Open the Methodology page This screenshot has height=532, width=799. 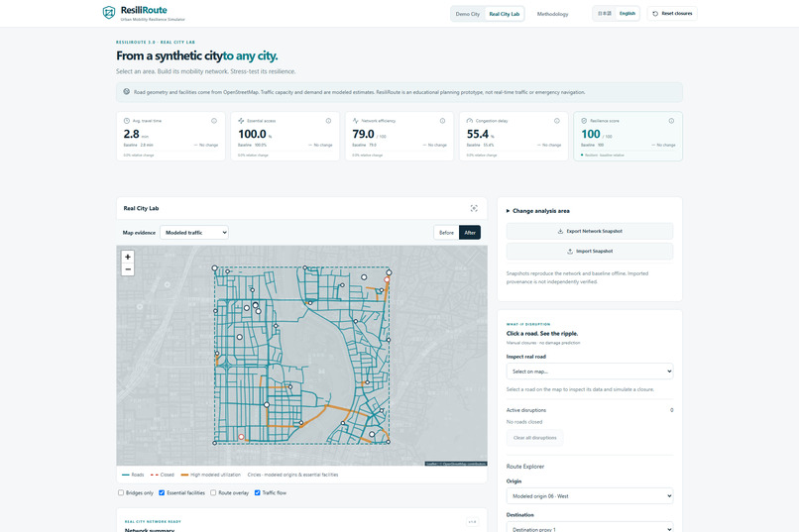[x=552, y=14]
